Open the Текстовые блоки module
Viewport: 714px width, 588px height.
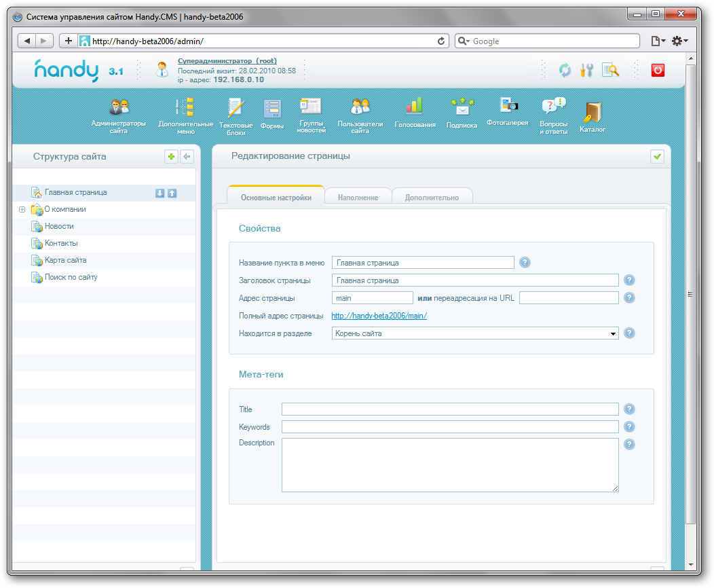pos(236,109)
